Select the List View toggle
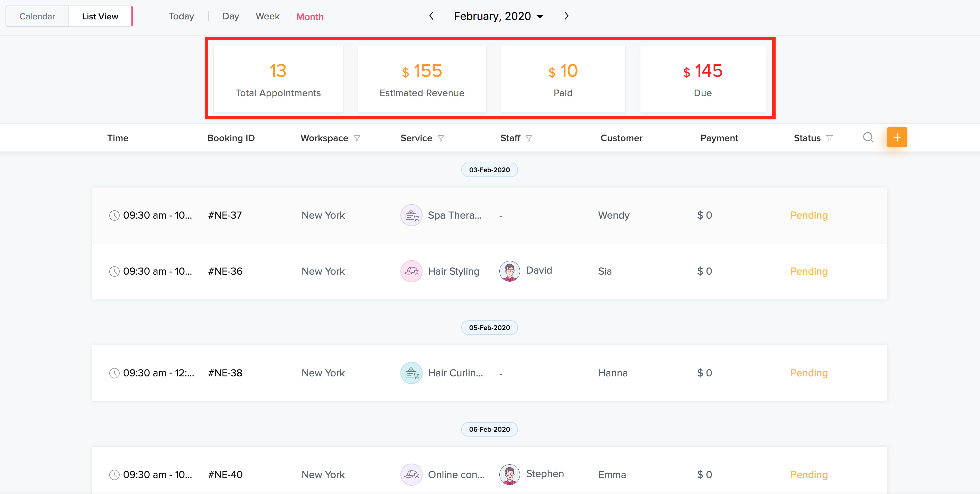 pyautogui.click(x=100, y=16)
